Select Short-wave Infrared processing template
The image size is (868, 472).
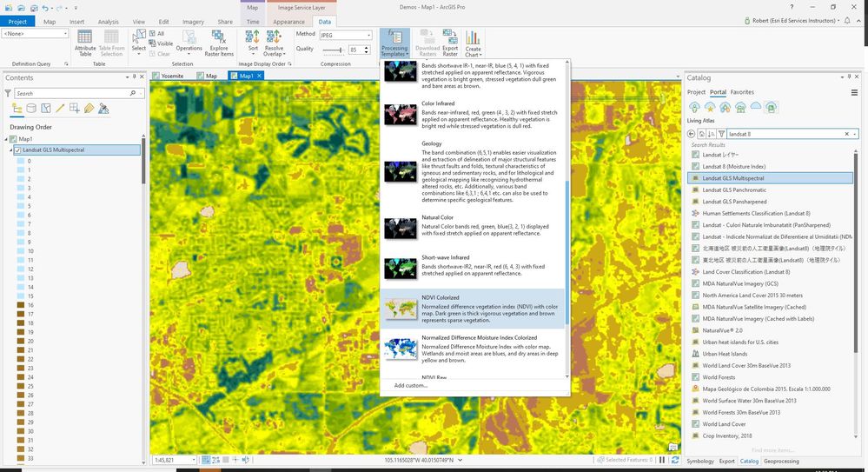pyautogui.click(x=473, y=269)
